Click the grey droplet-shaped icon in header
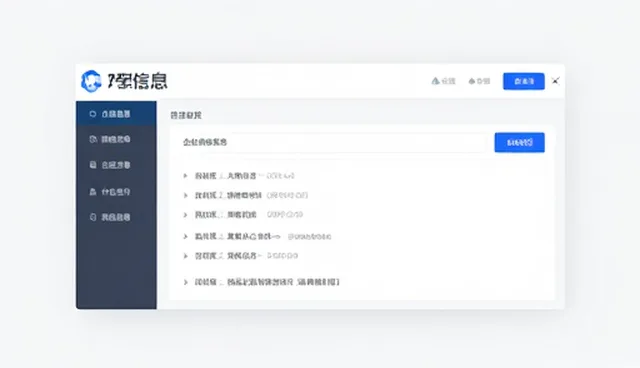This screenshot has height=368, width=640. (x=471, y=81)
